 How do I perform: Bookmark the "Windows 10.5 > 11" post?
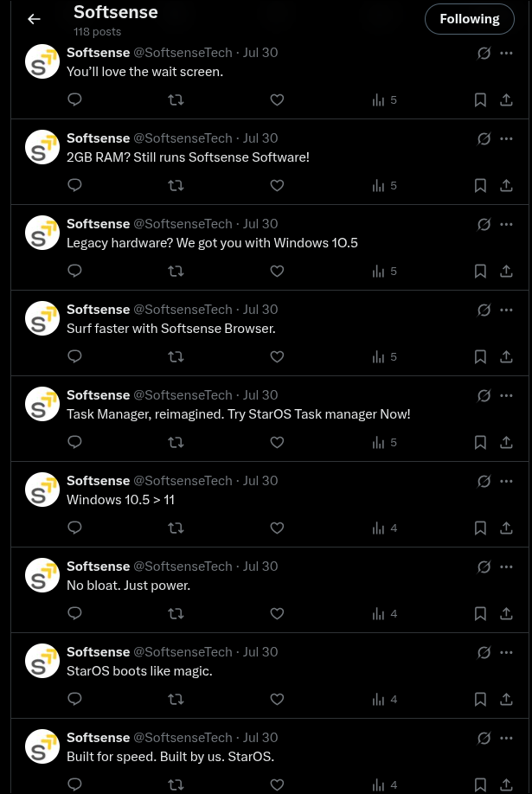tap(480, 528)
